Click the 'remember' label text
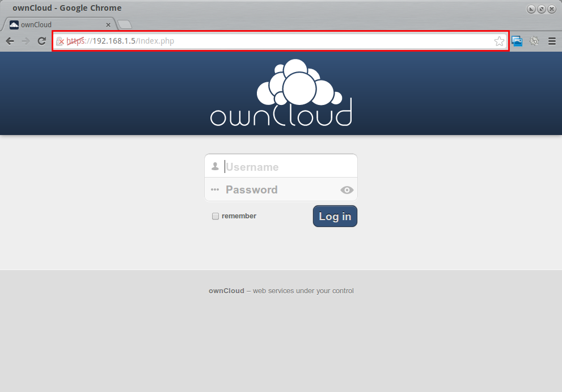562x392 pixels. tap(239, 216)
